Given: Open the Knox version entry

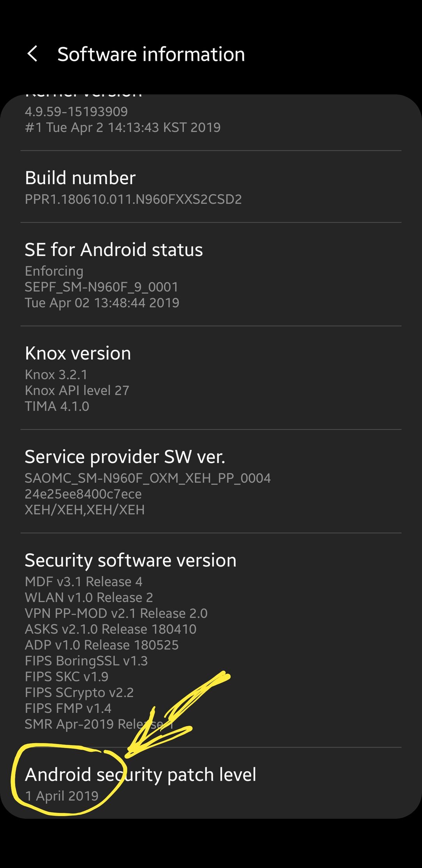Looking at the screenshot, I should [x=78, y=353].
